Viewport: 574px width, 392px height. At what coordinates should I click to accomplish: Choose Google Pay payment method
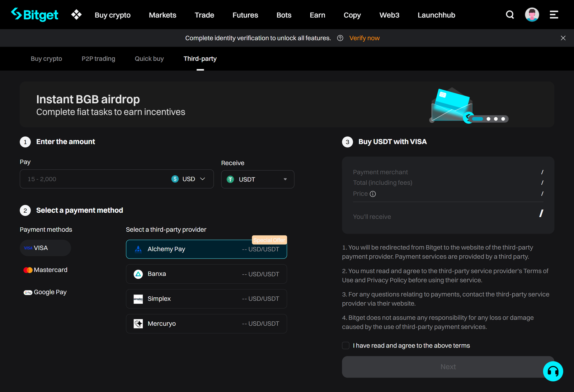(46, 292)
